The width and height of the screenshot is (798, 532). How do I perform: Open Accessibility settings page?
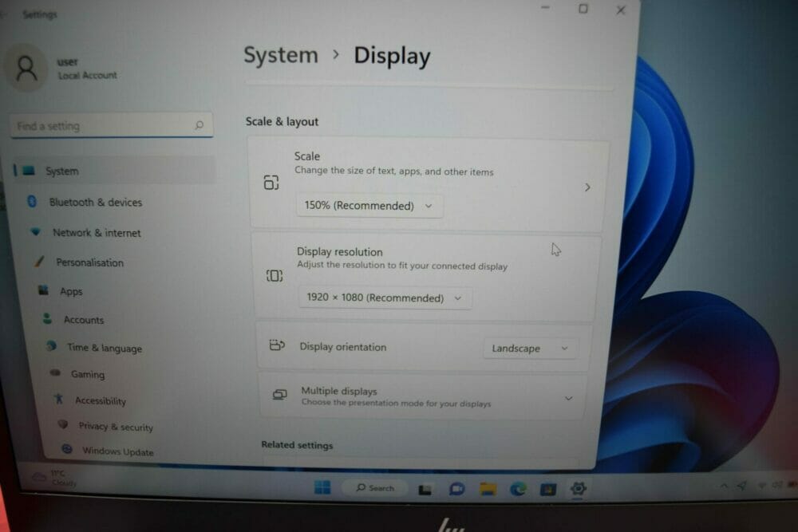click(101, 400)
